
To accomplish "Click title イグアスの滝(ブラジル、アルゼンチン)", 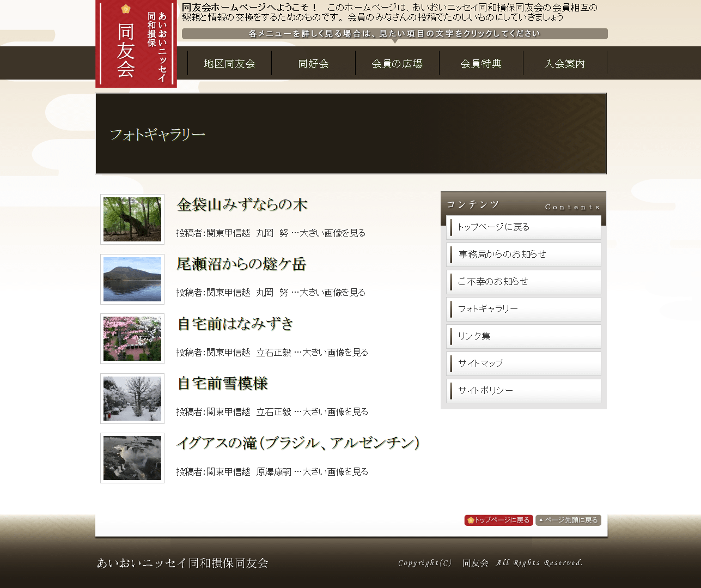I will (298, 443).
